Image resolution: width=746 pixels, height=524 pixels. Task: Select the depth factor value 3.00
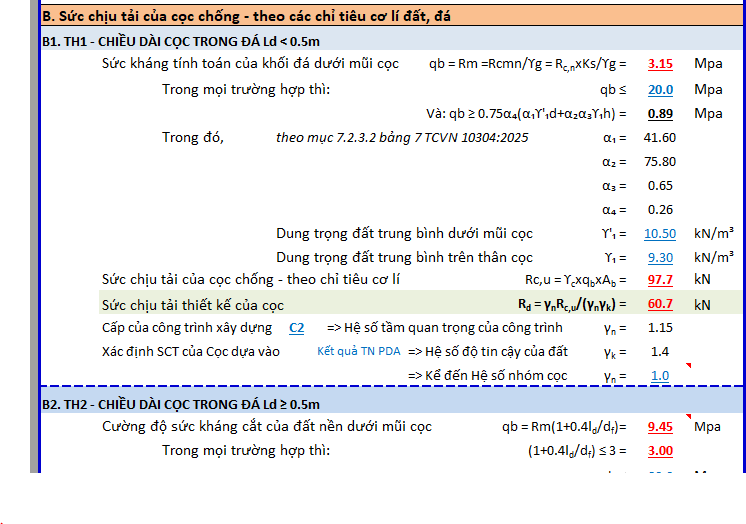660,451
